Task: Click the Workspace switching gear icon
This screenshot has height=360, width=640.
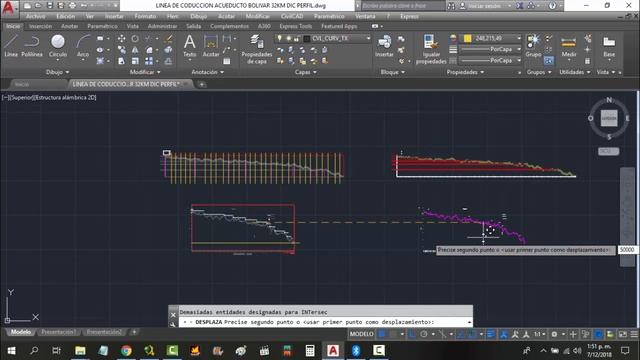Action: pyautogui.click(x=554, y=334)
